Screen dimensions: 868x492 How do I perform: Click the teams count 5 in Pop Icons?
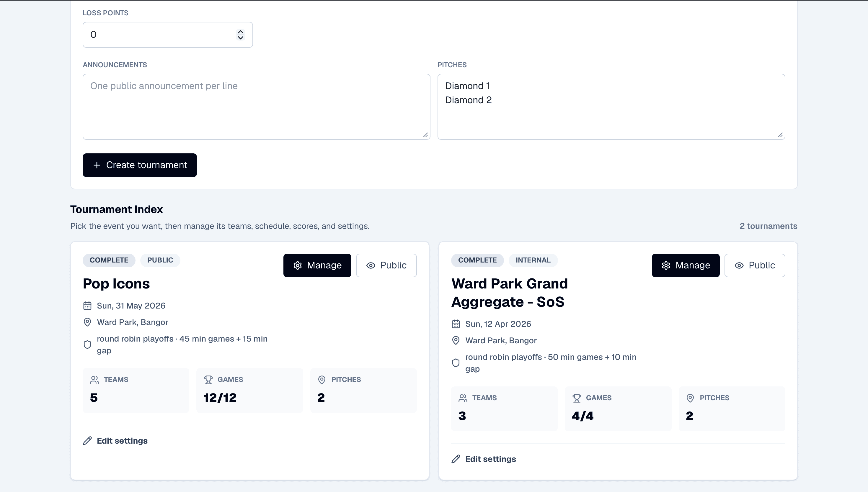(94, 398)
